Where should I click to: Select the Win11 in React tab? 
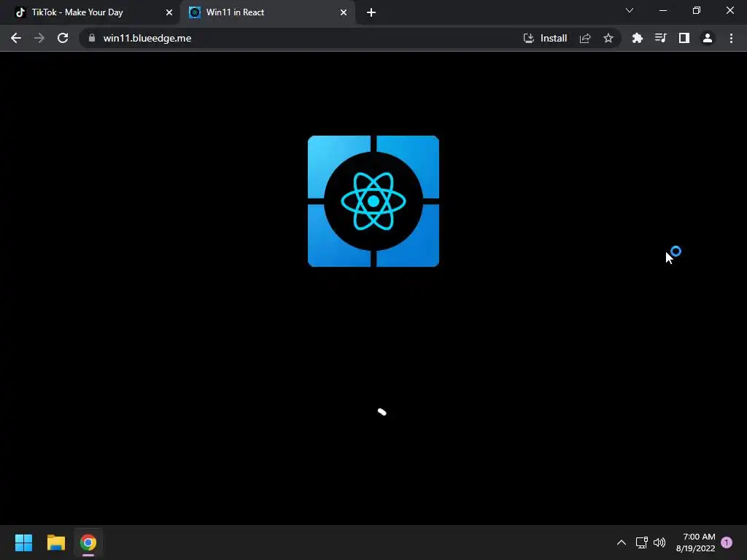pos(267,12)
